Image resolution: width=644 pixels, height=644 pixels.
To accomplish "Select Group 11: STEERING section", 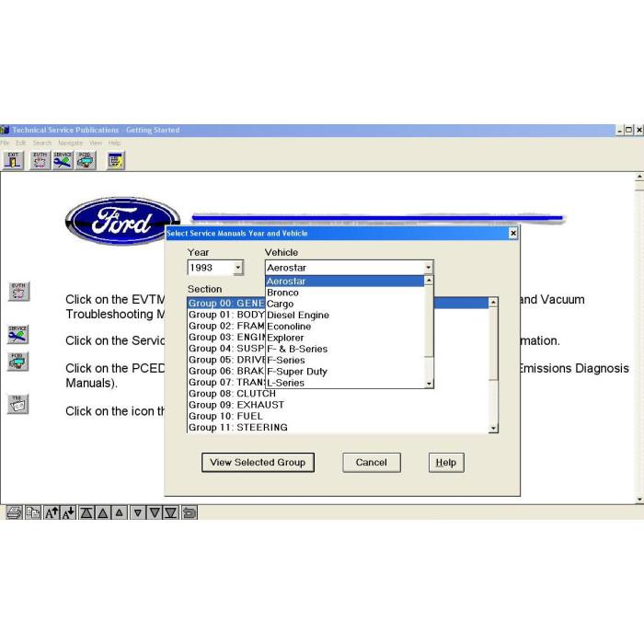I will point(338,427).
